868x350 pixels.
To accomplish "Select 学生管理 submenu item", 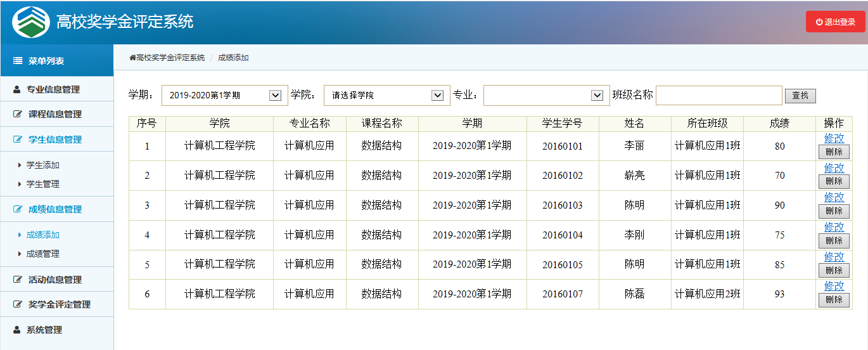I will coord(42,184).
